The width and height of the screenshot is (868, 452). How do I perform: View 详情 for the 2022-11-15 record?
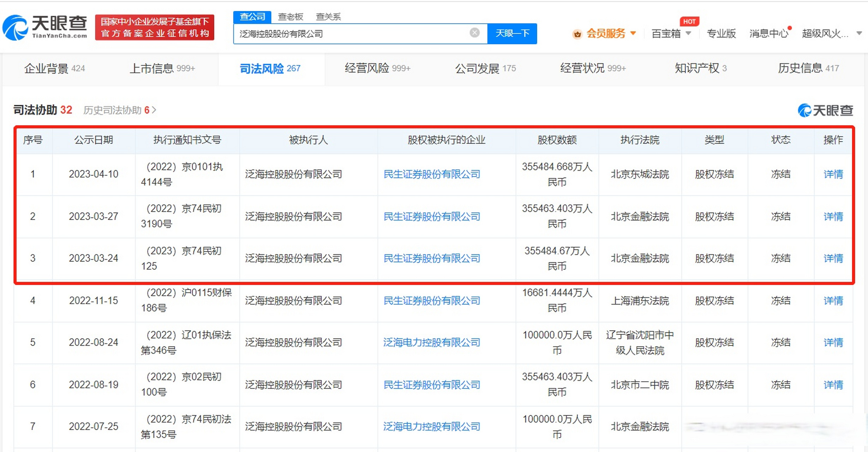point(833,301)
